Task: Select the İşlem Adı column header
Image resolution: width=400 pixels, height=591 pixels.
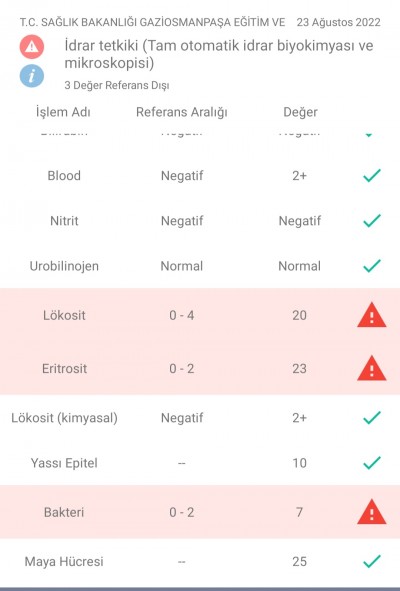Action: pos(63,112)
